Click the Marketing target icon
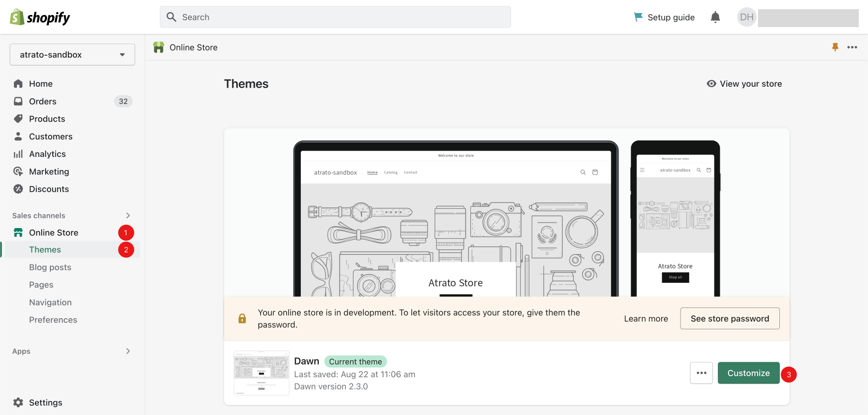This screenshot has height=415, width=868. tap(18, 171)
